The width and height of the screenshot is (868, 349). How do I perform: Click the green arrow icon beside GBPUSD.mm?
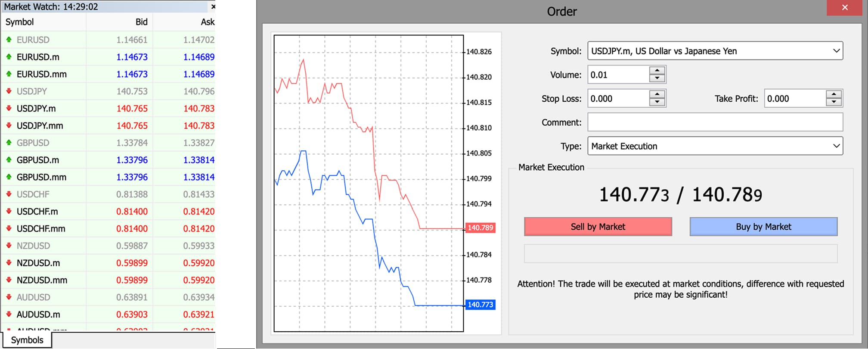pos(9,177)
